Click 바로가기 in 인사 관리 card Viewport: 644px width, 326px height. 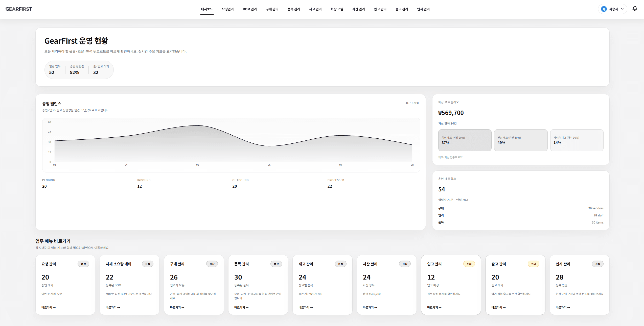(563, 307)
